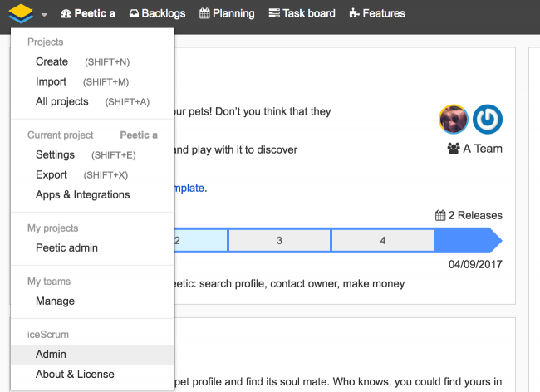Collapse the main menu dropdown arrow
This screenshot has height=392, width=540.
click(43, 14)
